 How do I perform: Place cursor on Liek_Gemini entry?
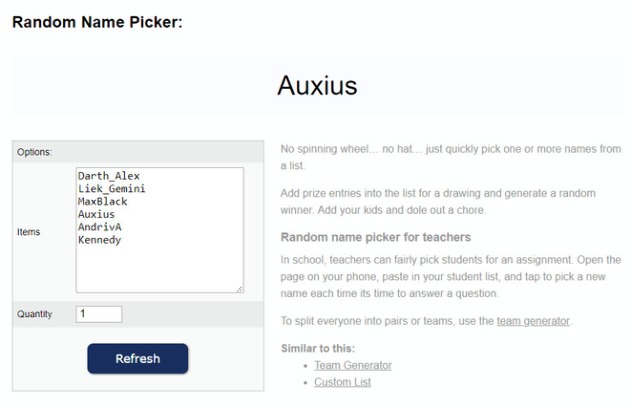tap(111, 189)
